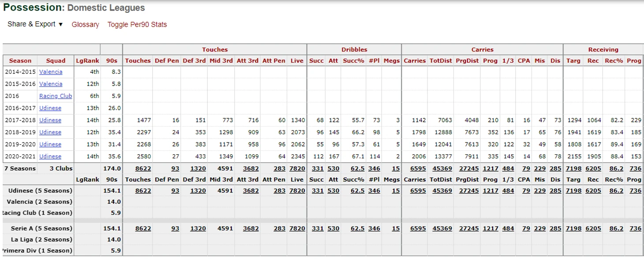Open total Carries 6595 in 7 Seasons row

point(418,169)
